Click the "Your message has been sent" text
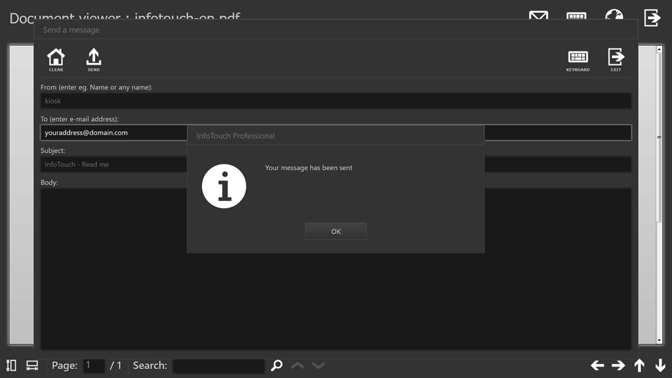The image size is (672, 378). [309, 168]
